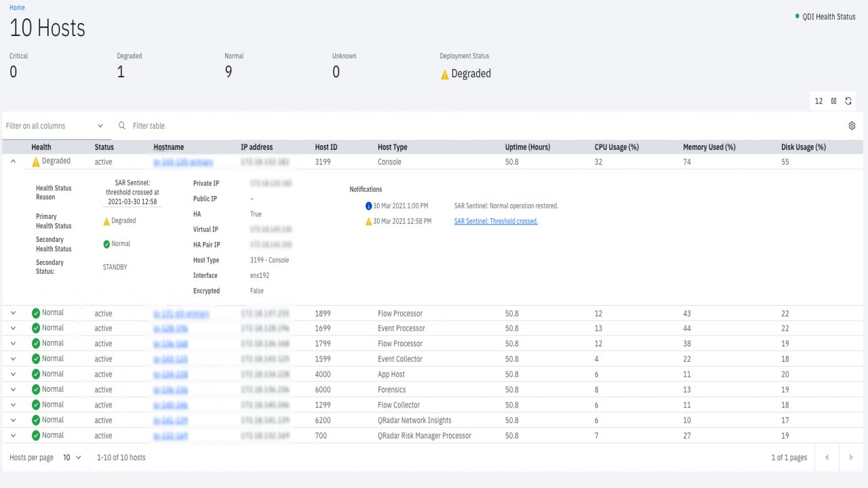Click the pause auto-refresh icon
This screenshot has width=868, height=488.
833,100
